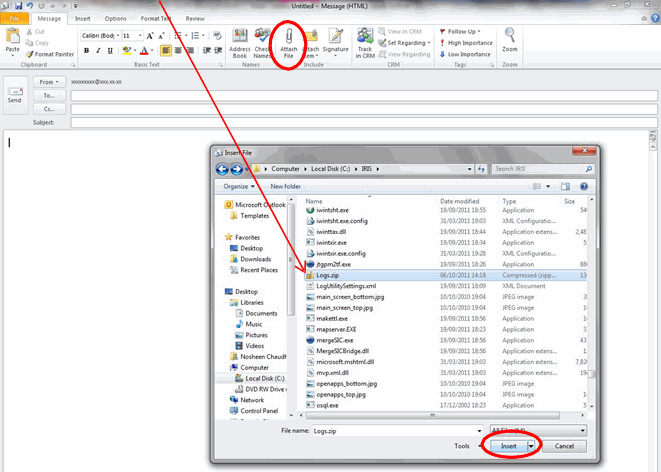Mark message as Low Importance
The width and height of the screenshot is (661, 472).
click(x=465, y=54)
